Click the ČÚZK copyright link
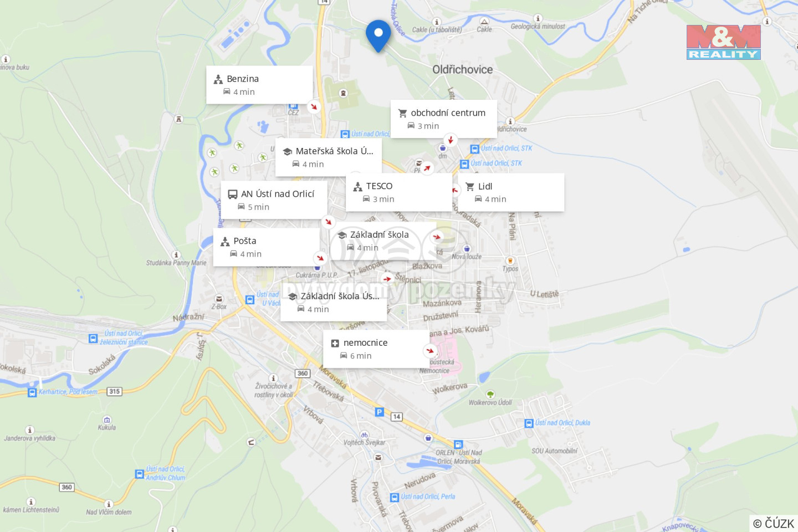Viewport: 798px width, 532px height. pyautogui.click(x=774, y=523)
